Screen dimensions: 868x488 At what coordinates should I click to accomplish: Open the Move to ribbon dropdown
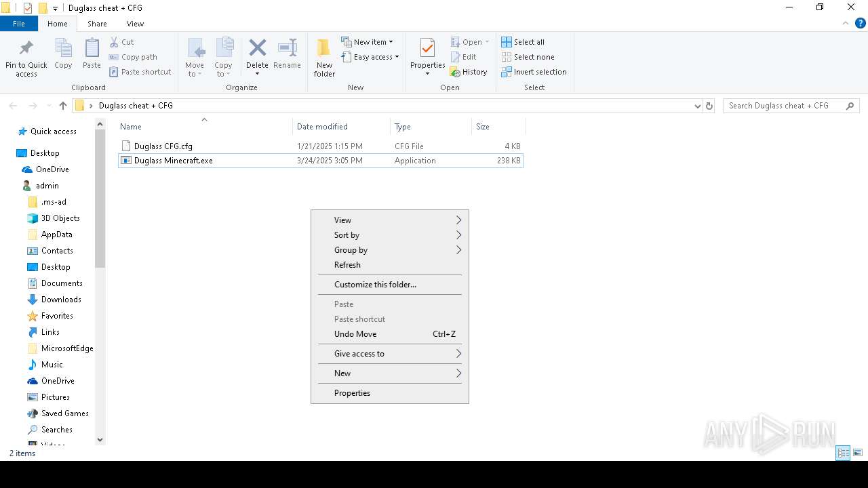pyautogui.click(x=195, y=58)
